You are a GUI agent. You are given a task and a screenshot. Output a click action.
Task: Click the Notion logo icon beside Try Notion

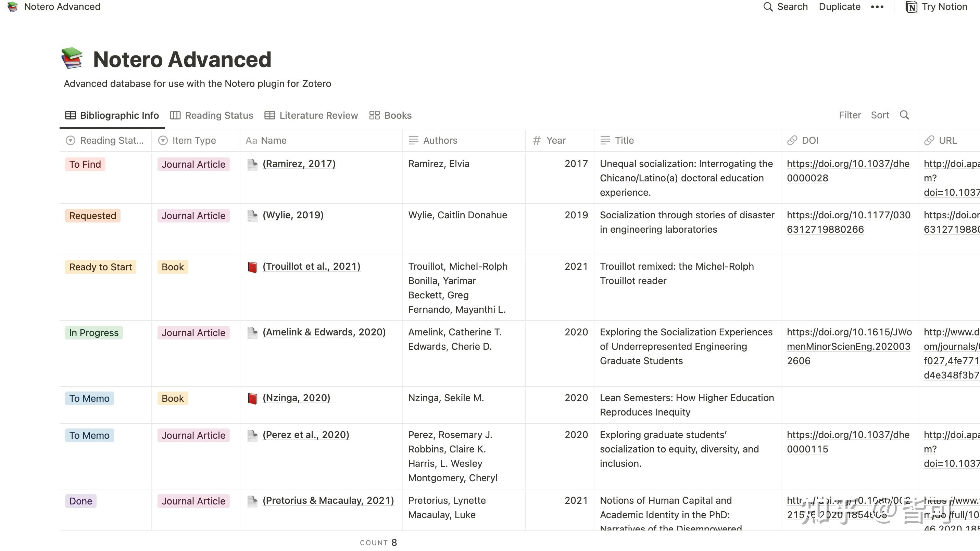911,7
